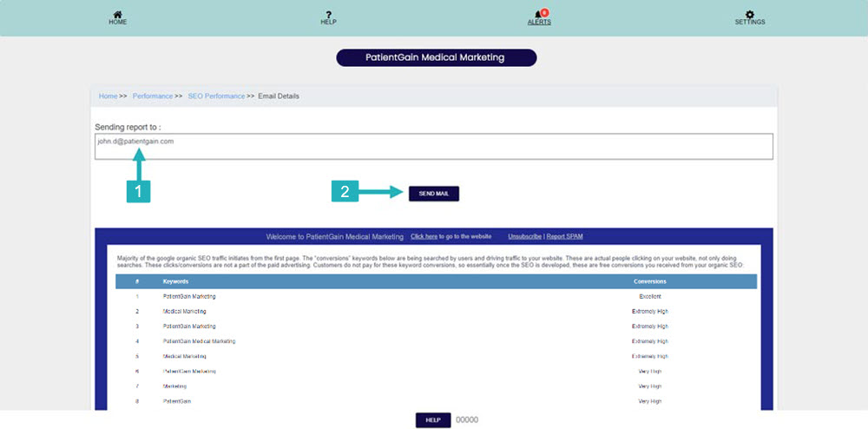The image size is (868, 429).
Task: Send the report with SEND MAIL
Action: 434,194
